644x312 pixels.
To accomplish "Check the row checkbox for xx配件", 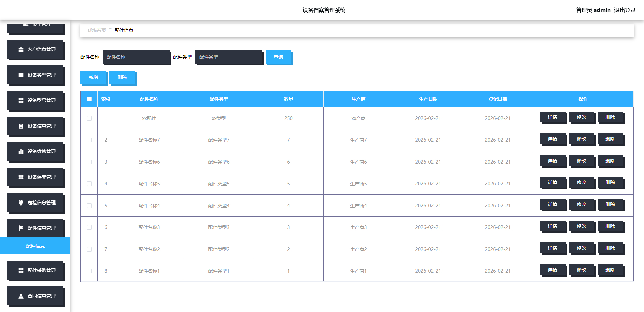I will click(89, 118).
